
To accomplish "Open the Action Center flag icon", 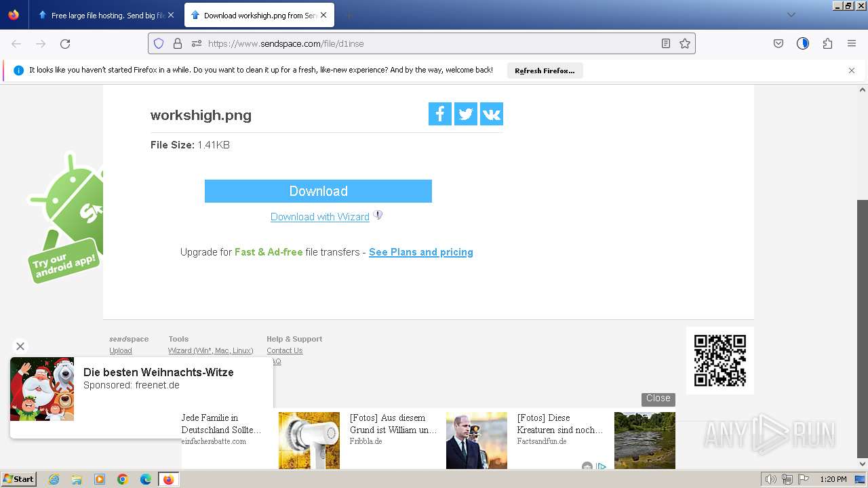I will coord(804,479).
